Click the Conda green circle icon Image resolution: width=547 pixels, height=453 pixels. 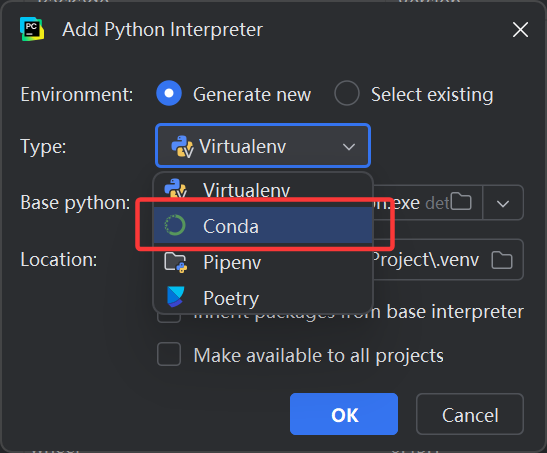pos(175,225)
